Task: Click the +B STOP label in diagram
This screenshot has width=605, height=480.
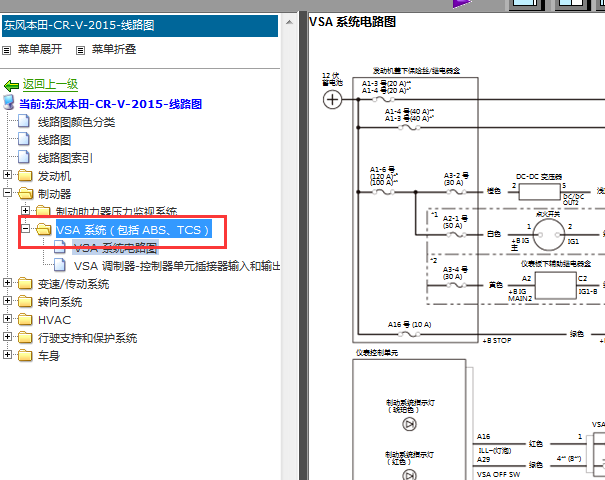Action: pyautogui.click(x=497, y=341)
